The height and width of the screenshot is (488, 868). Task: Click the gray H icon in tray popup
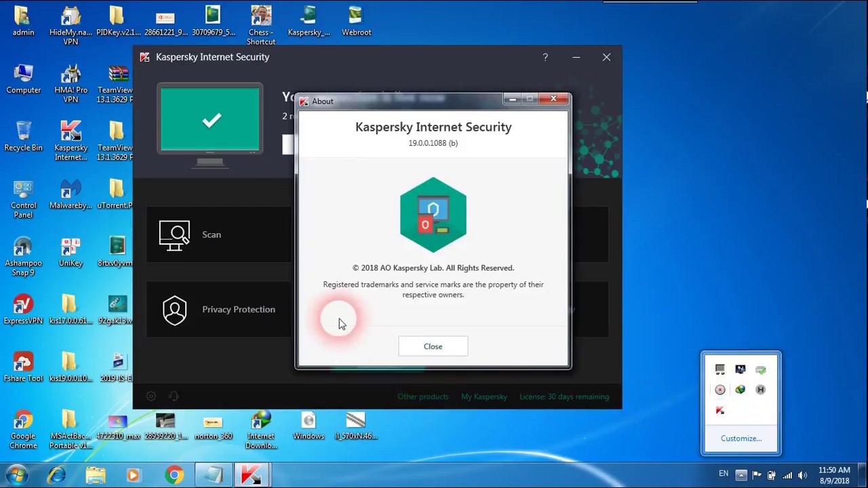click(x=761, y=390)
